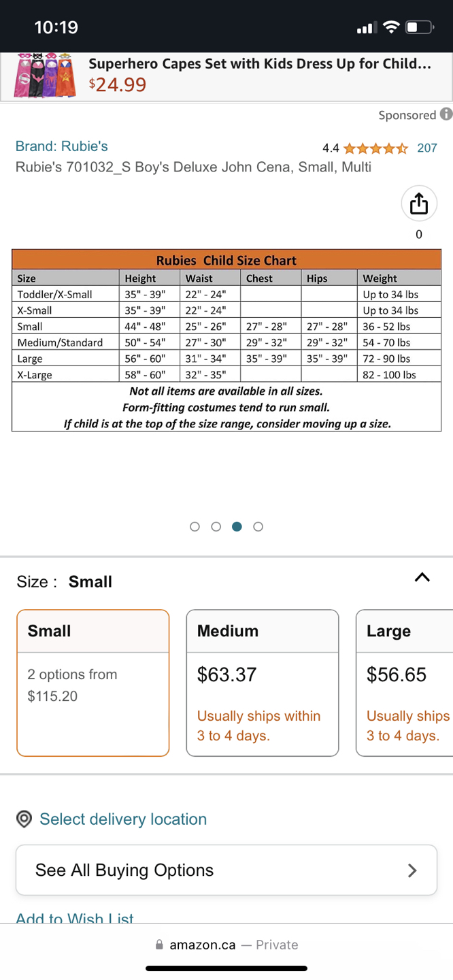Tap the padlock icon in address bar
Image resolution: width=453 pixels, height=980 pixels.
click(x=159, y=945)
